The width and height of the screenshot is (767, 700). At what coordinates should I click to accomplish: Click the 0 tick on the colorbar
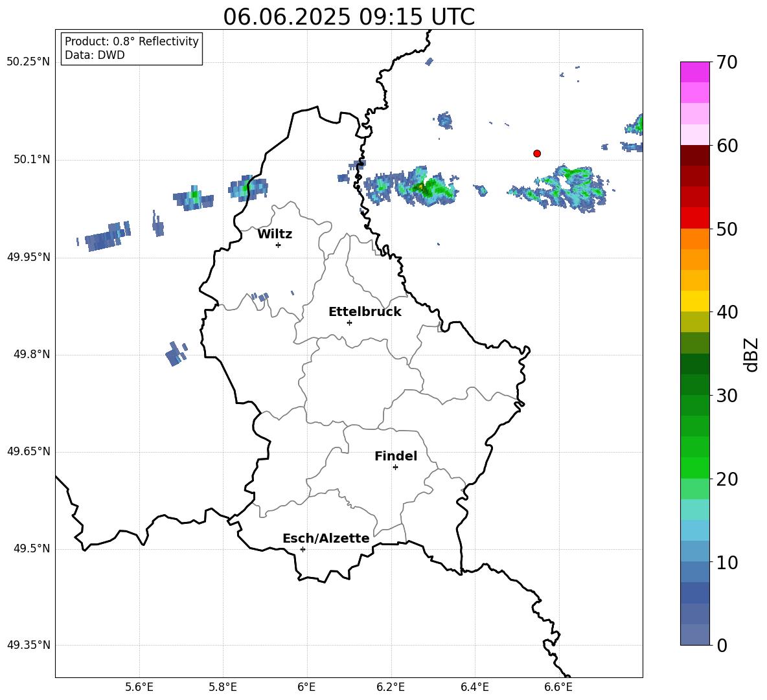tap(722, 645)
